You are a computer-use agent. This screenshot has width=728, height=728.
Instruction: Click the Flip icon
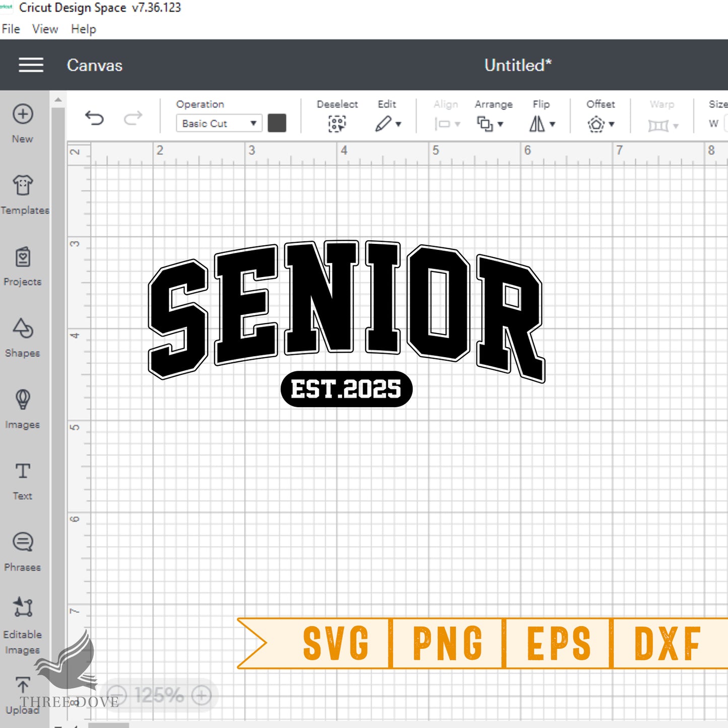click(537, 124)
